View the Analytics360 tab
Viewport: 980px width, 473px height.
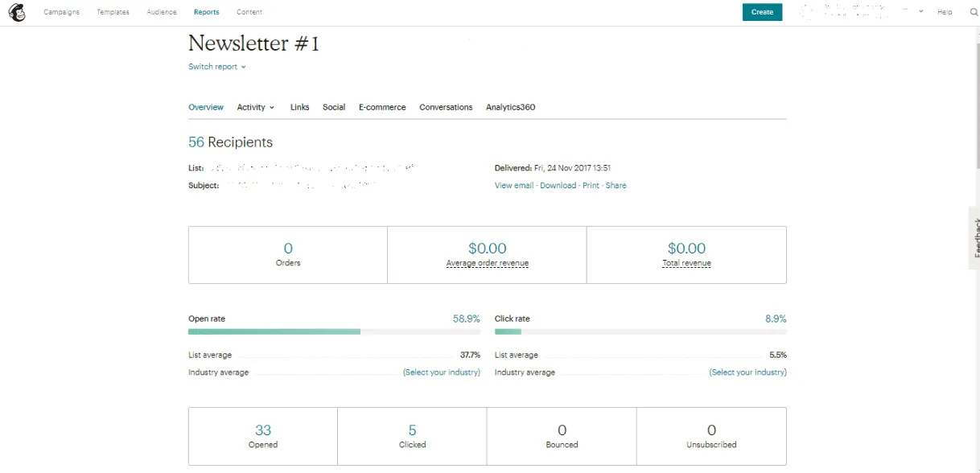point(509,107)
